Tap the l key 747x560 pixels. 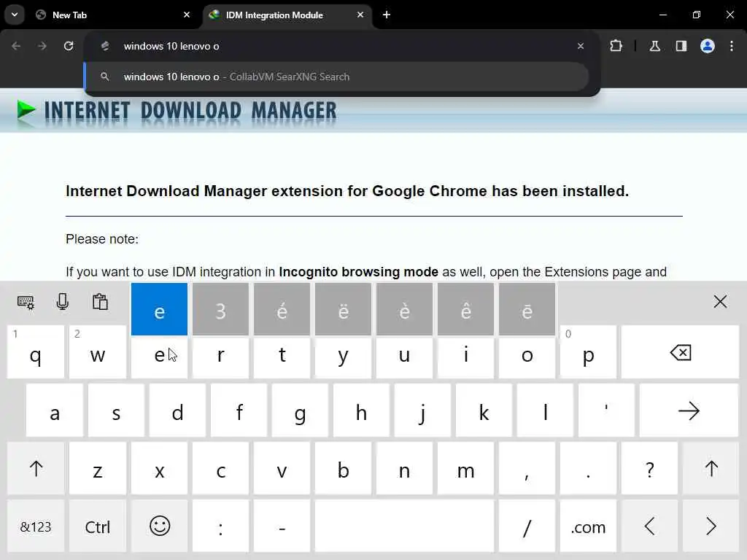coord(545,411)
